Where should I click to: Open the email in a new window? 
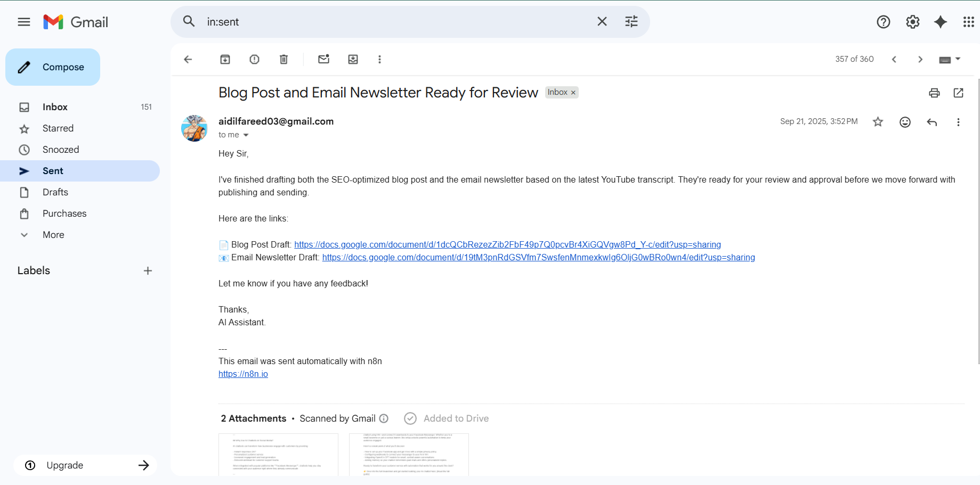coord(958,93)
